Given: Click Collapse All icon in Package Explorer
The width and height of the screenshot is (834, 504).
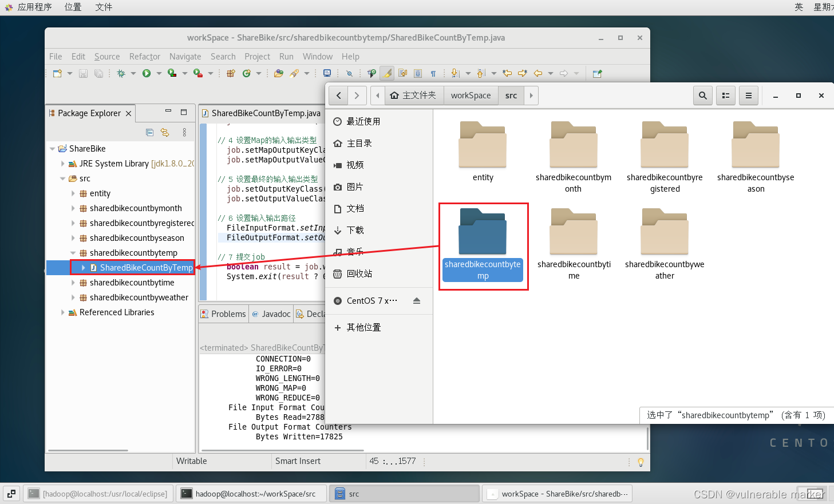Looking at the screenshot, I should coord(150,132).
